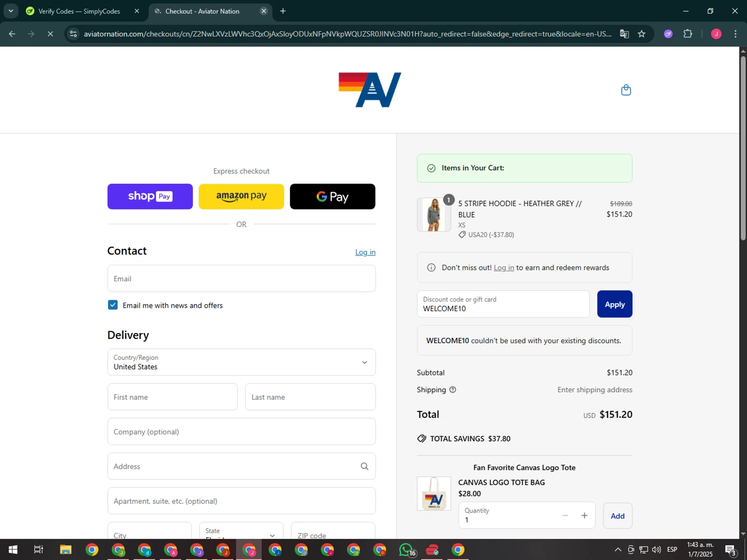747x560 pixels.
Task: Uncheck Email me with news and offers
Action: pyautogui.click(x=113, y=305)
